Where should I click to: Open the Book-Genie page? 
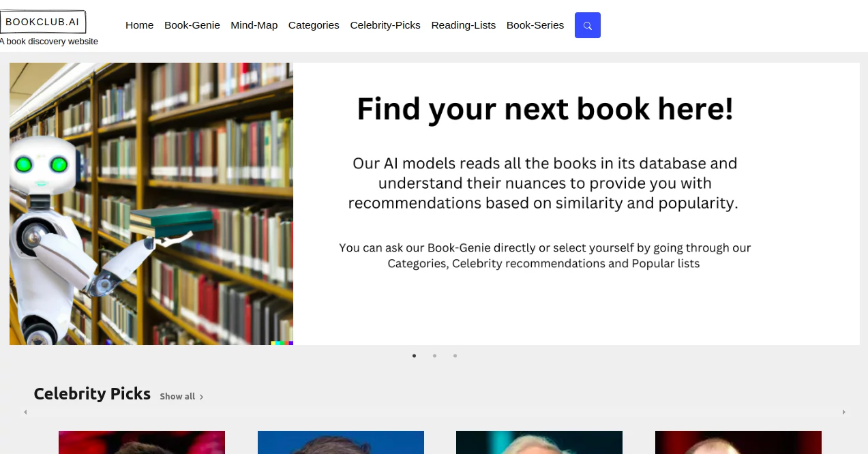point(192,25)
